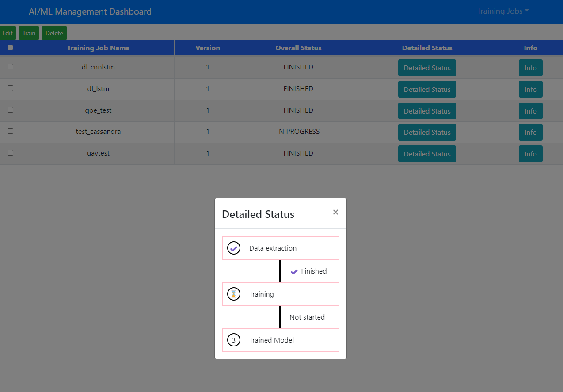Screen dimensions: 563x392
Task: Click the Edit button
Action: coord(8,33)
